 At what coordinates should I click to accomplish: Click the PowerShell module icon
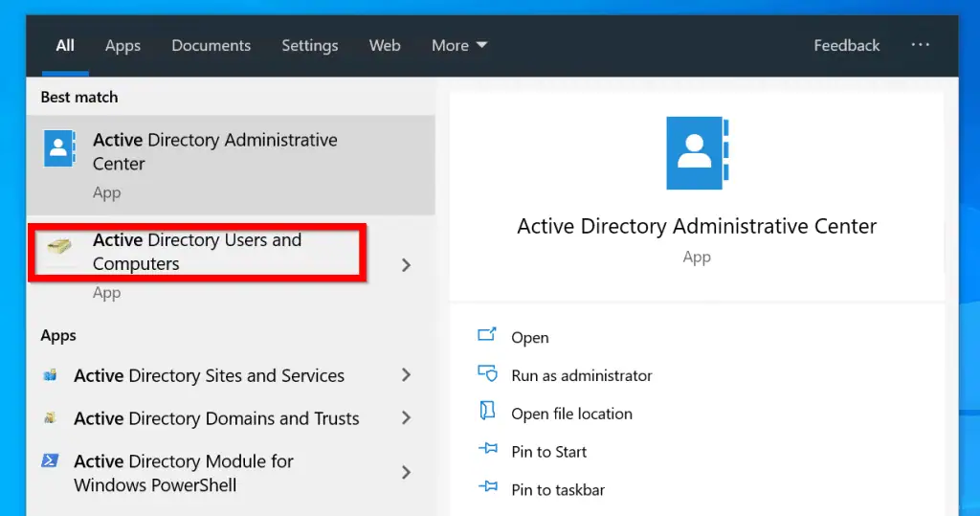point(50,461)
